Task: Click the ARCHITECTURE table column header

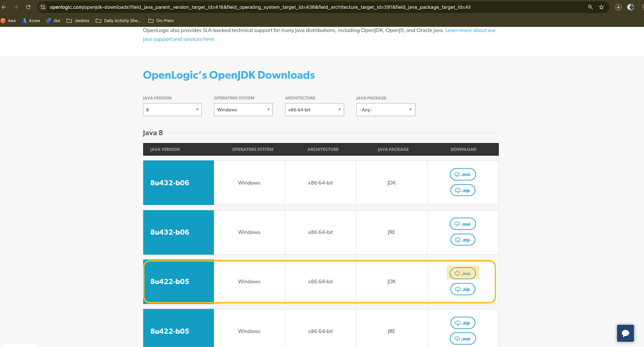Action: tap(323, 149)
